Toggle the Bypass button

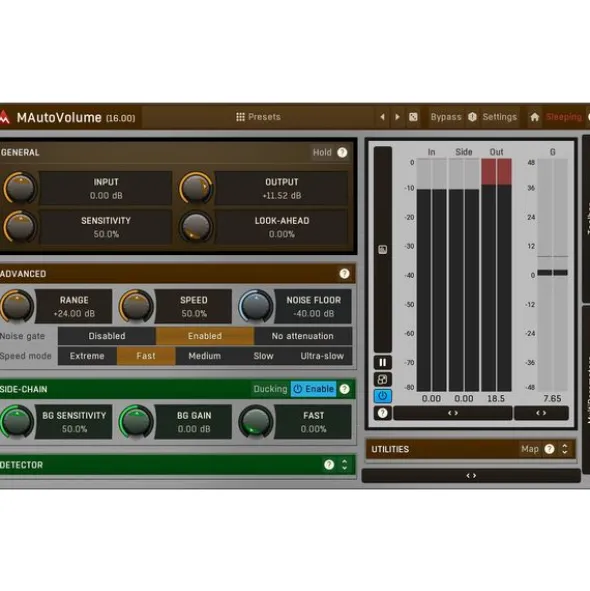446,117
